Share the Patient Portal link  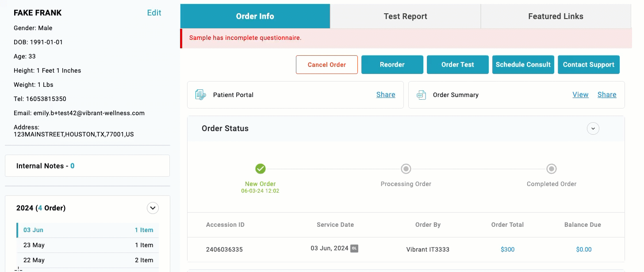[386, 95]
